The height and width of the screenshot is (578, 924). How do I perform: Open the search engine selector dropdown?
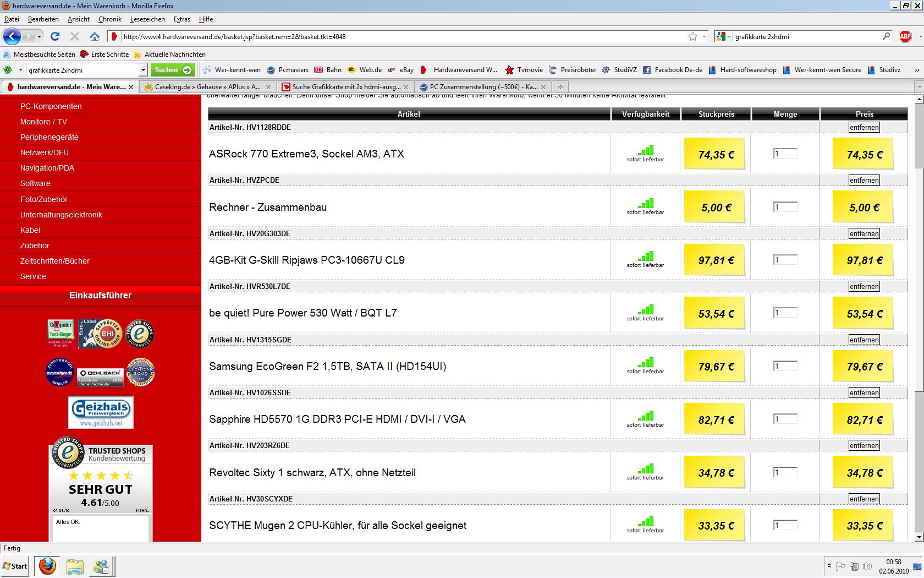[723, 36]
